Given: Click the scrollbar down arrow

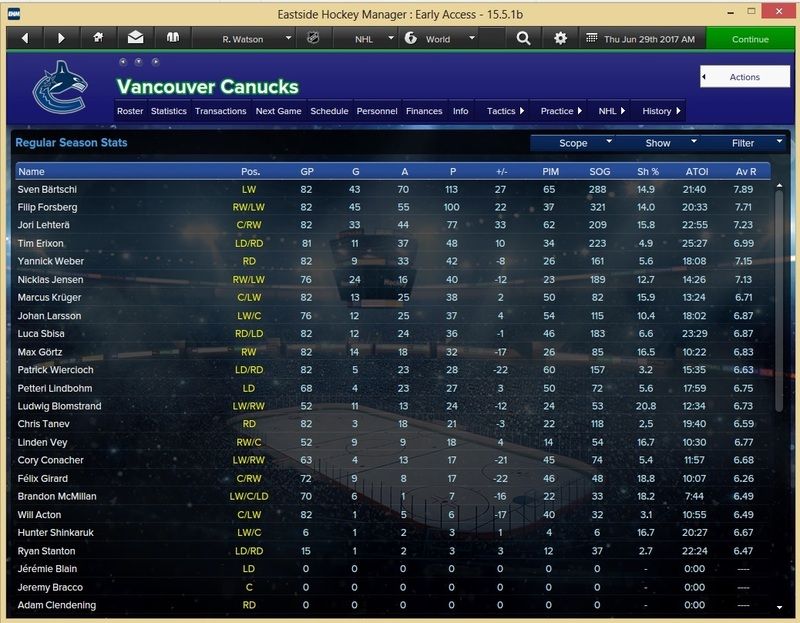Looking at the screenshot, I should pyautogui.click(x=779, y=607).
